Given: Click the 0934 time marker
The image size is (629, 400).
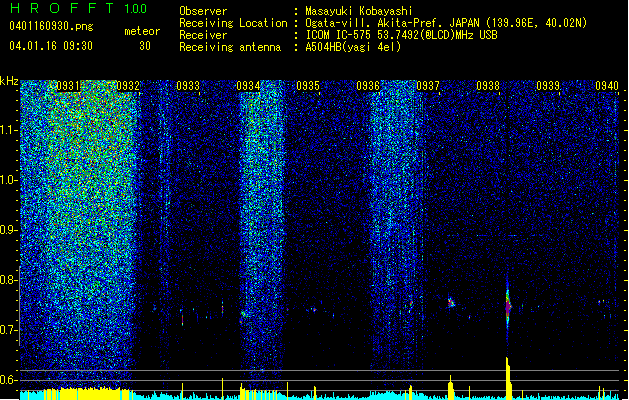Looking at the screenshot, I should [x=248, y=86].
